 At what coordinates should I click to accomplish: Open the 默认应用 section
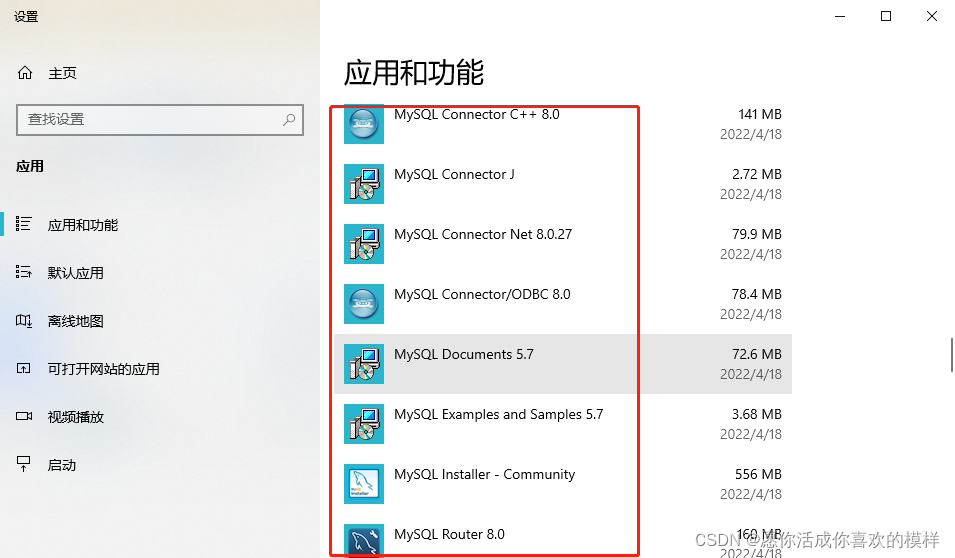coord(76,273)
